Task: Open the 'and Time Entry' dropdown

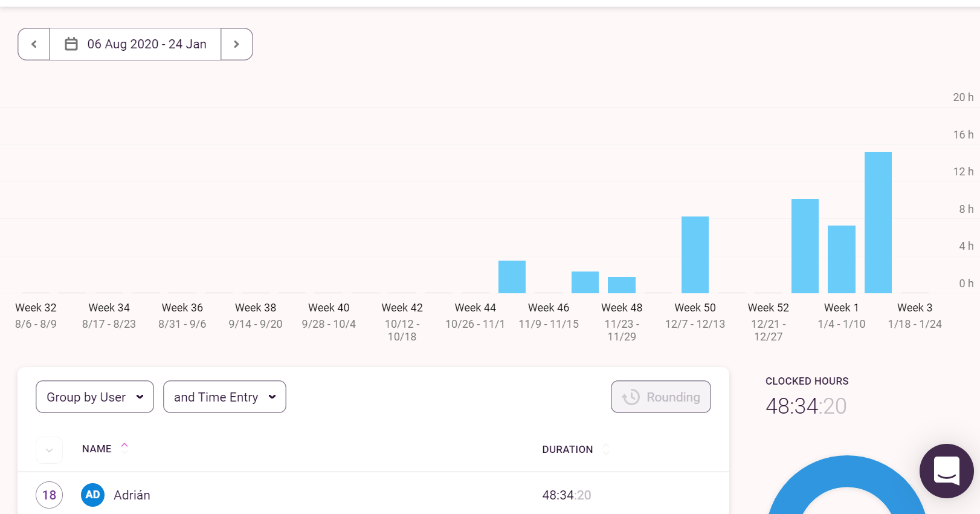Action: [225, 397]
